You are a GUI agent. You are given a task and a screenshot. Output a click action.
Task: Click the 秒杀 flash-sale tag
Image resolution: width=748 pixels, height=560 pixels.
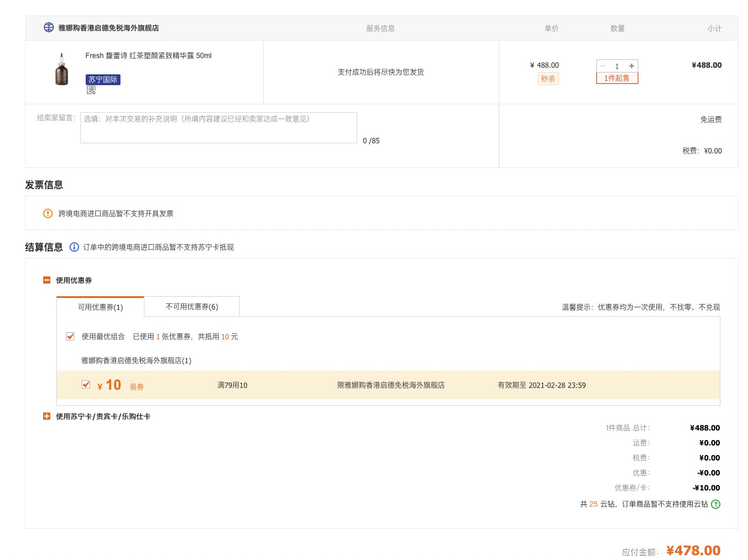tap(548, 79)
